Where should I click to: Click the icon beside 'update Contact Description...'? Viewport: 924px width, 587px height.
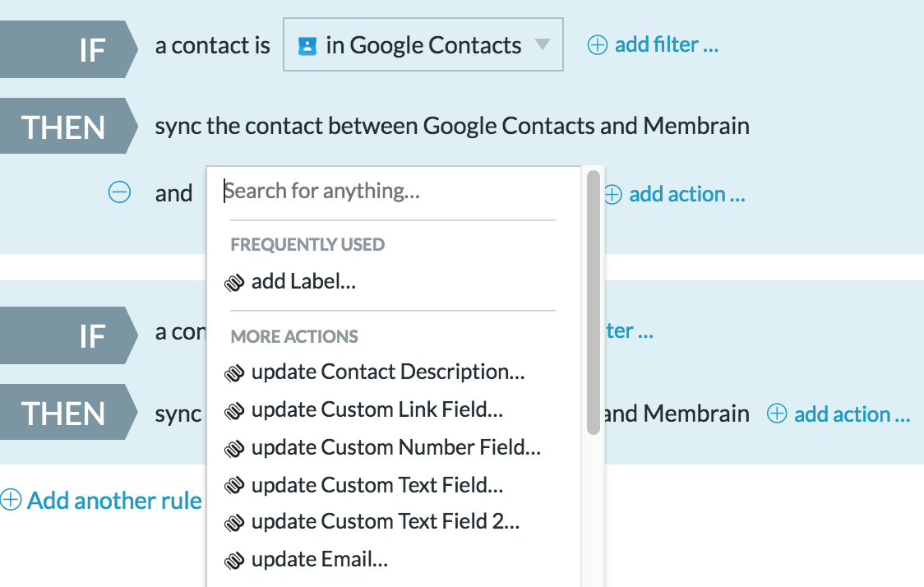[234, 373]
